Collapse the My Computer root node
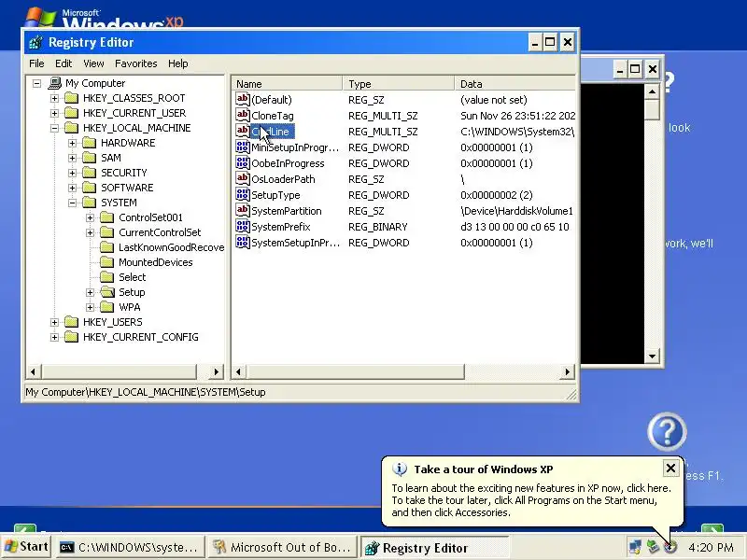The width and height of the screenshot is (747, 560). click(x=36, y=83)
